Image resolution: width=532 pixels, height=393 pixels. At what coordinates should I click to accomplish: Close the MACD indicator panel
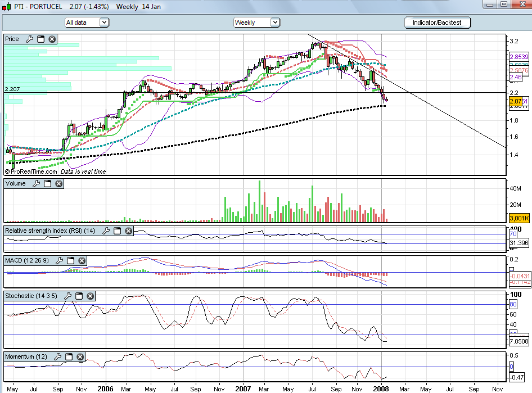(82, 260)
